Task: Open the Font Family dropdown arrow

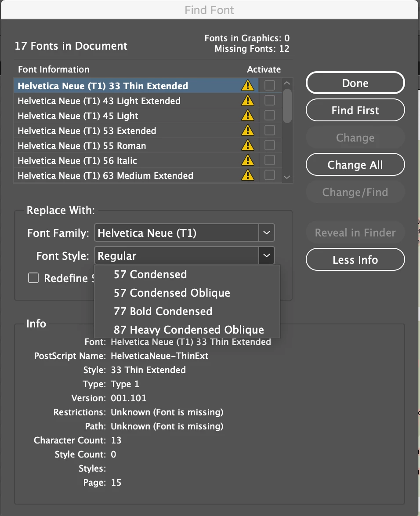Action: pyautogui.click(x=267, y=233)
